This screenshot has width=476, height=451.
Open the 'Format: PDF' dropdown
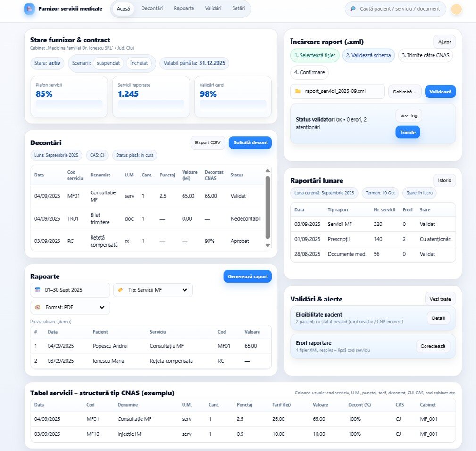click(x=70, y=307)
